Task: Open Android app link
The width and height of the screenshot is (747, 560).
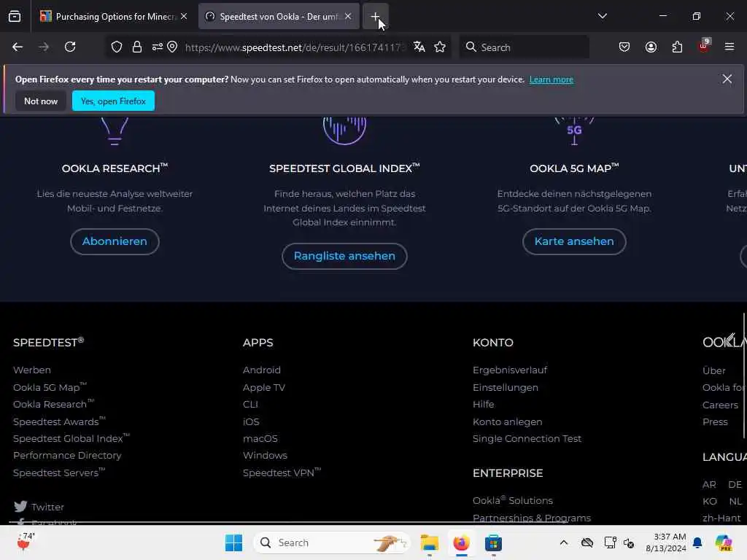Action: [262, 370]
